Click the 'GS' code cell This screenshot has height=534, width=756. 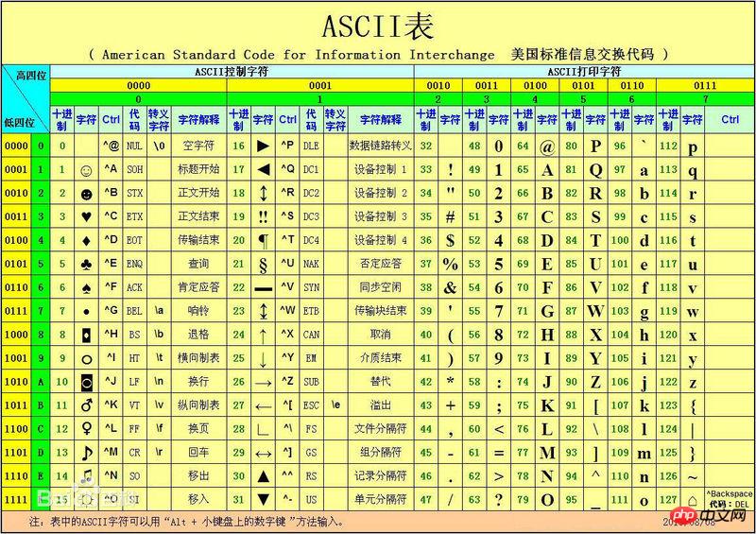pos(312,453)
